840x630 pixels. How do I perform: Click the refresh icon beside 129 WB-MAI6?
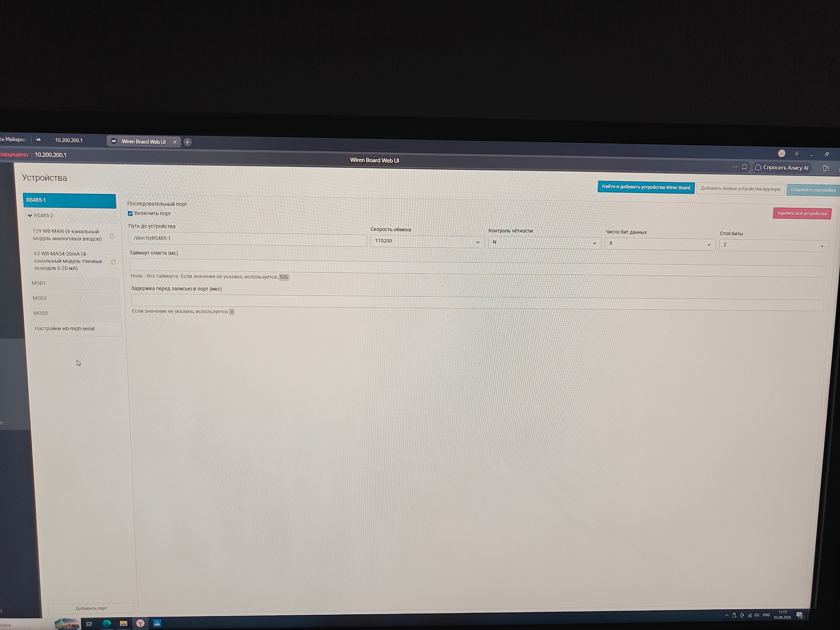point(112,236)
